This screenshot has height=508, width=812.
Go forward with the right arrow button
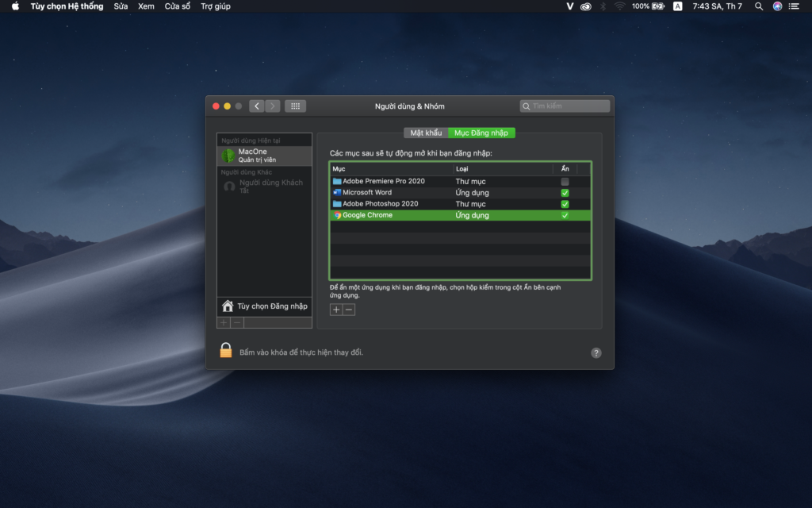pos(273,106)
